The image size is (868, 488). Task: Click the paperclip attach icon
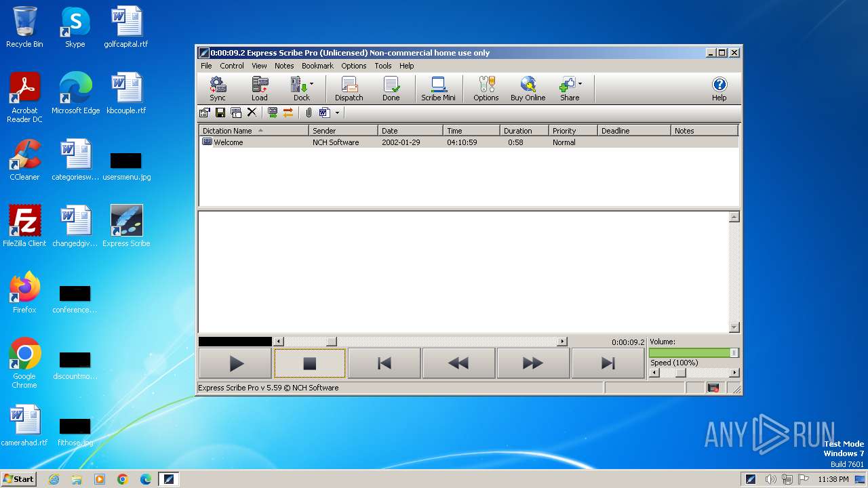pyautogui.click(x=309, y=113)
